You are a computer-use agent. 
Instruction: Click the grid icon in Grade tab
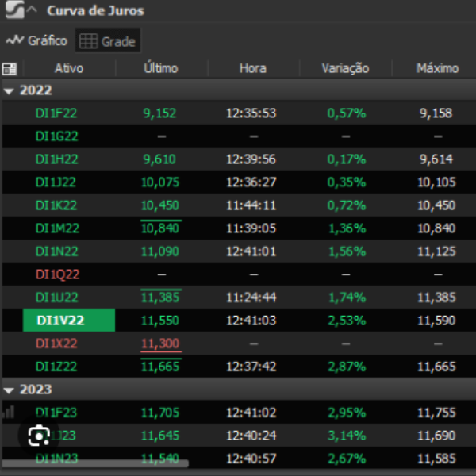pyautogui.click(x=88, y=41)
